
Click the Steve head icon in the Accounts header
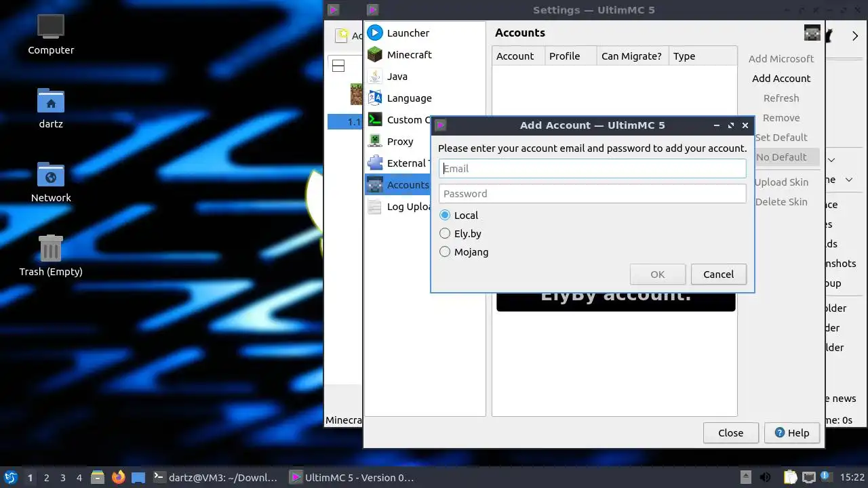coord(812,33)
